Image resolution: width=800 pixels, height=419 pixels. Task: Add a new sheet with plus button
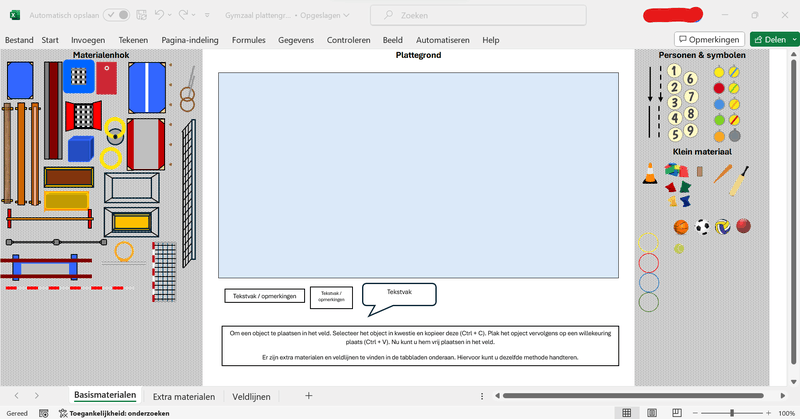[308, 396]
